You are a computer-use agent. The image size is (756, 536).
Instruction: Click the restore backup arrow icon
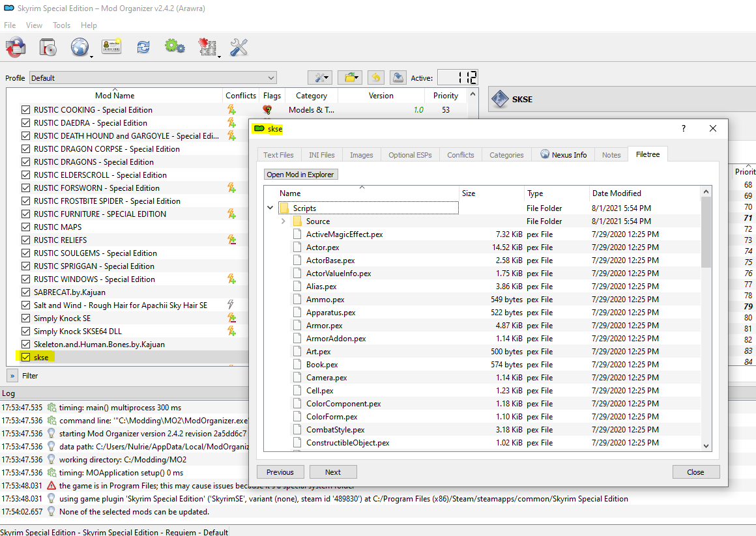pos(376,78)
